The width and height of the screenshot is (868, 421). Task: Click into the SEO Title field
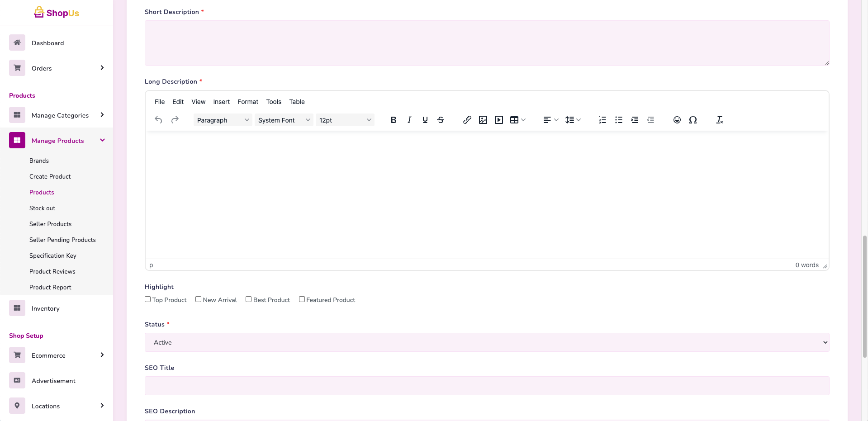487,386
